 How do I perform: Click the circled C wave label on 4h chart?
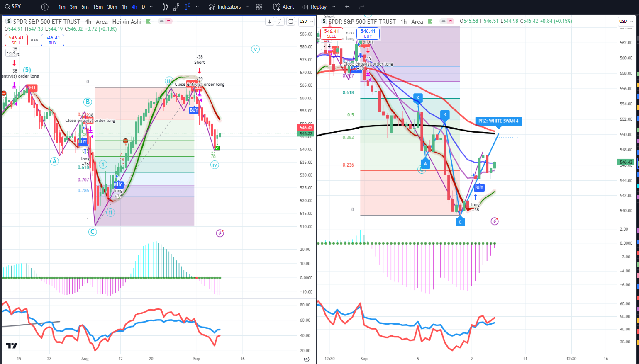[93, 232]
